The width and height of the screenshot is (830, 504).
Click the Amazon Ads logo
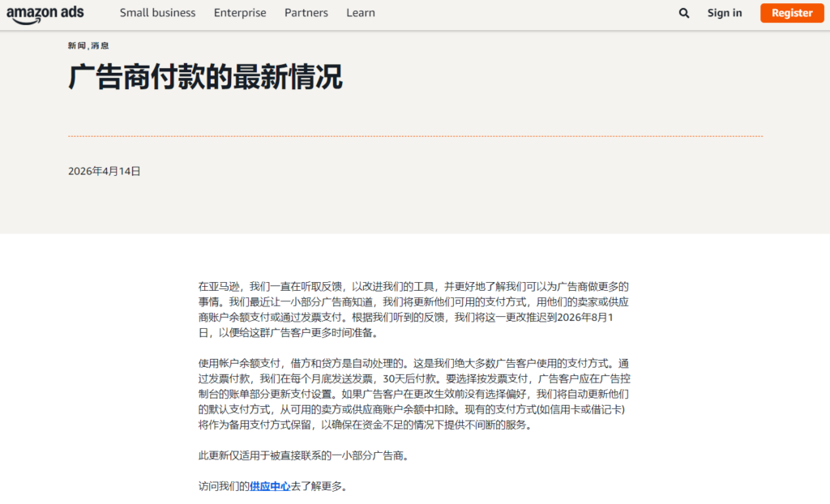pyautogui.click(x=45, y=13)
